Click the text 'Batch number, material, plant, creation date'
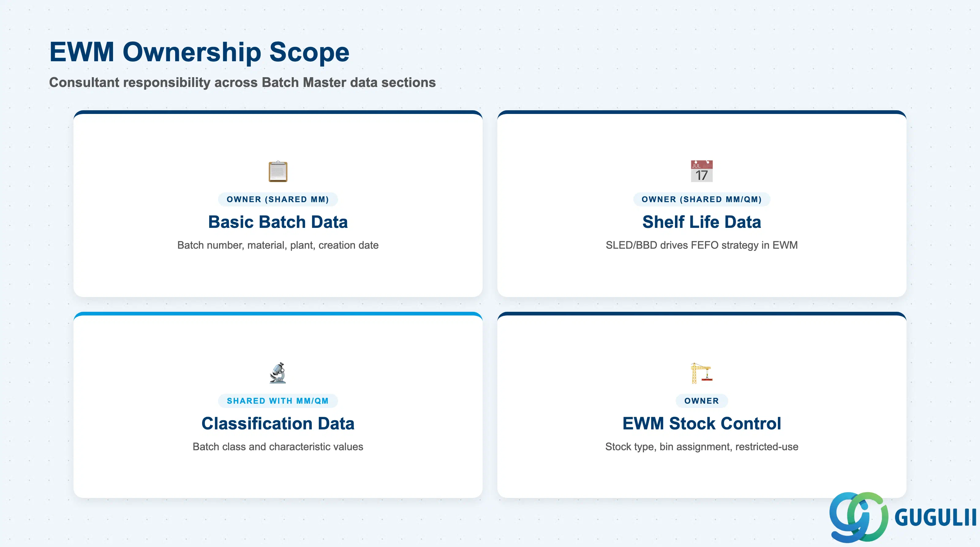 tap(278, 245)
